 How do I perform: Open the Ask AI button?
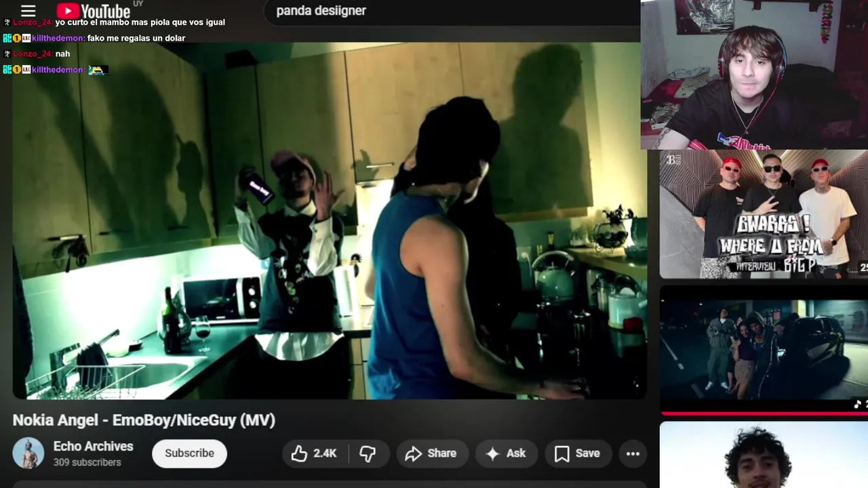(x=506, y=453)
